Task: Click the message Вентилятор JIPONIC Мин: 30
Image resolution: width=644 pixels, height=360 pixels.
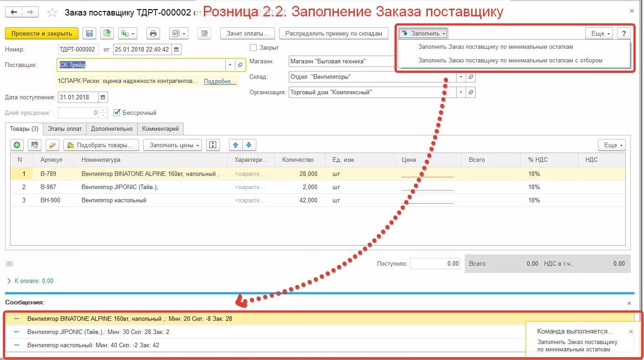Action: [98, 332]
